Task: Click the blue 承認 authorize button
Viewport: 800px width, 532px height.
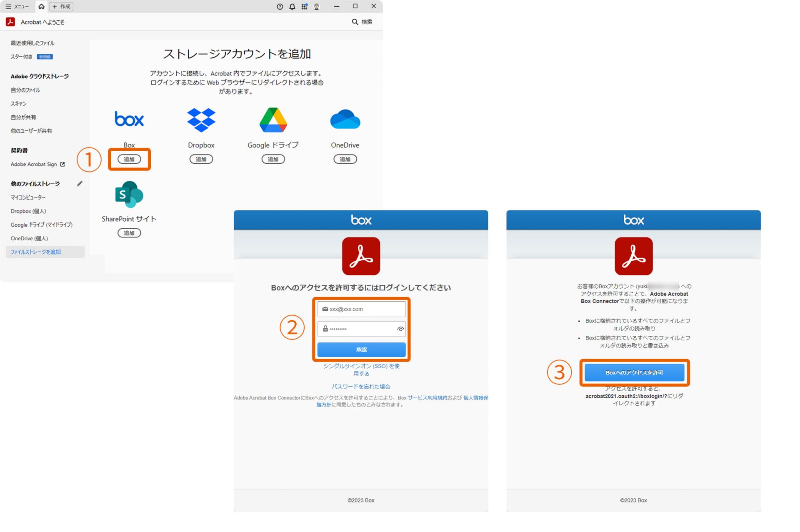Action: pyautogui.click(x=361, y=350)
